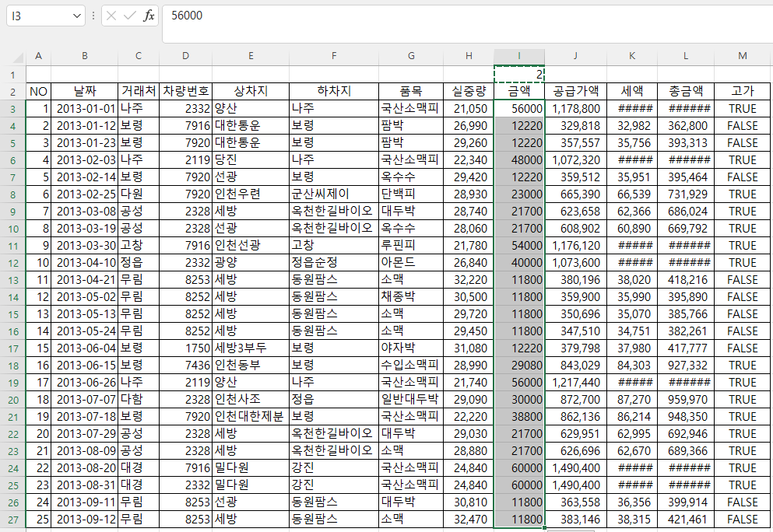Image resolution: width=773 pixels, height=532 pixels.
Task: Click date cell 2013-01-12
Action: 84,126
